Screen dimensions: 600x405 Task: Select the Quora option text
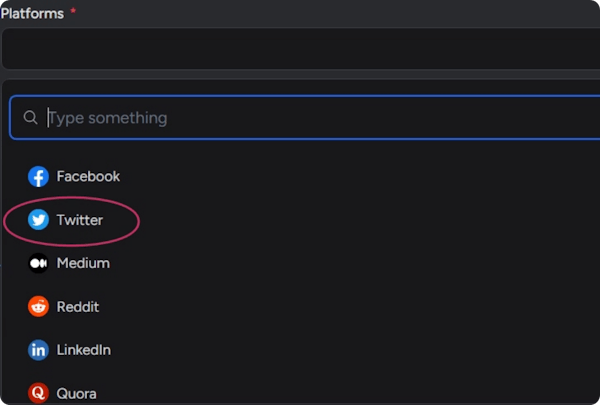click(x=77, y=393)
